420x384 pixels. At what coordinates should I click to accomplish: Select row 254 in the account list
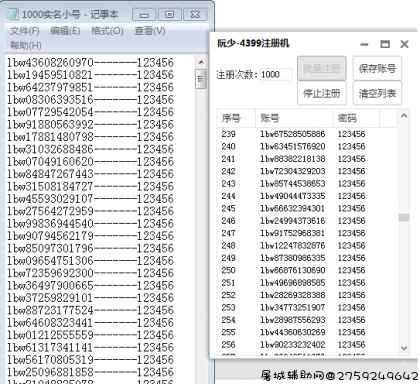[307, 320]
